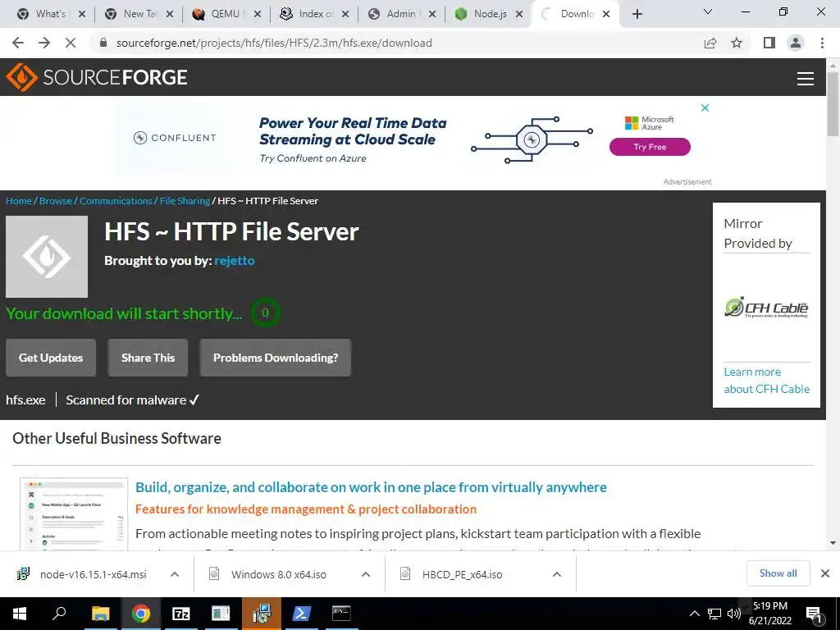The image size is (840, 630).
Task: Click Try Free in Confluent ad
Action: coord(650,147)
